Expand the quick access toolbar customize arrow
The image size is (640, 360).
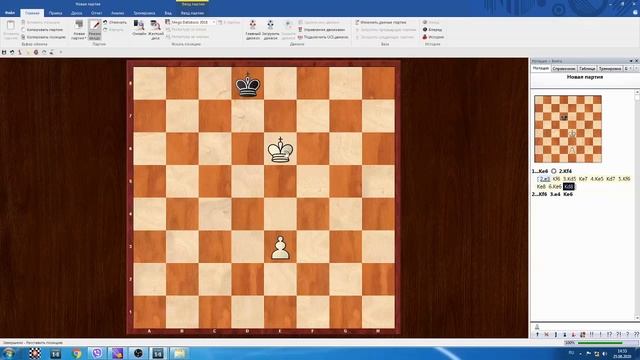click(x=61, y=52)
